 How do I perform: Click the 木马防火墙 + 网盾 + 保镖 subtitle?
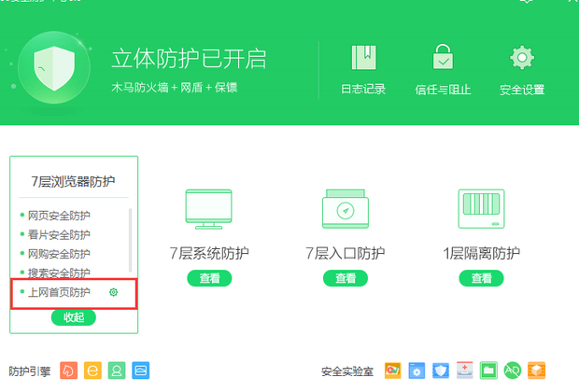(x=175, y=88)
